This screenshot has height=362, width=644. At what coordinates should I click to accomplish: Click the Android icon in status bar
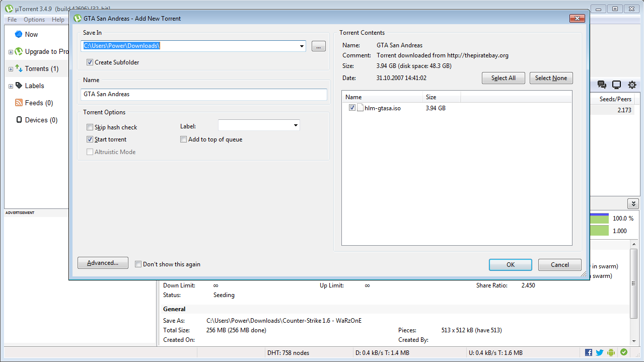tap(611, 352)
